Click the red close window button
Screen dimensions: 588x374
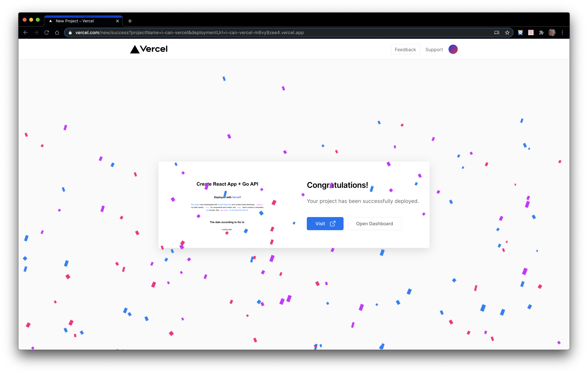click(25, 20)
